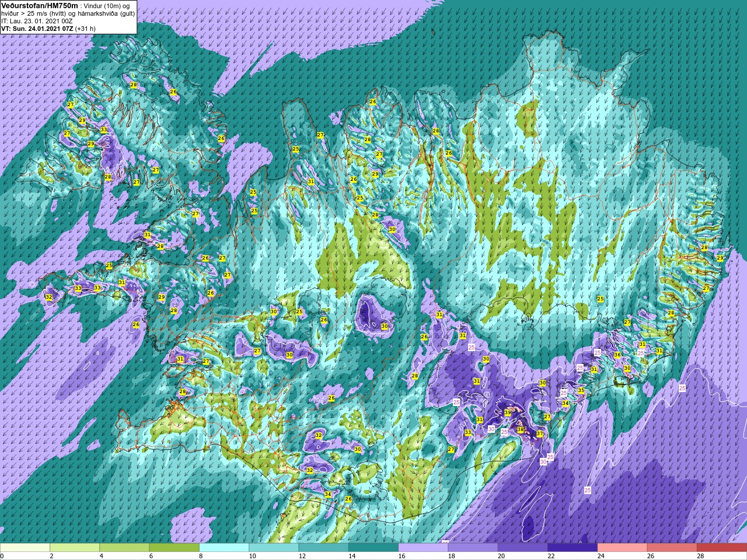Click the pale cyan 8–10 legend swatch
747x560 pixels.
(224, 548)
